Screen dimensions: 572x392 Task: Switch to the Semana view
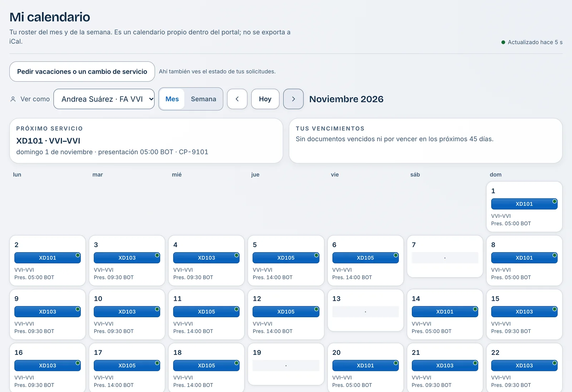[203, 99]
